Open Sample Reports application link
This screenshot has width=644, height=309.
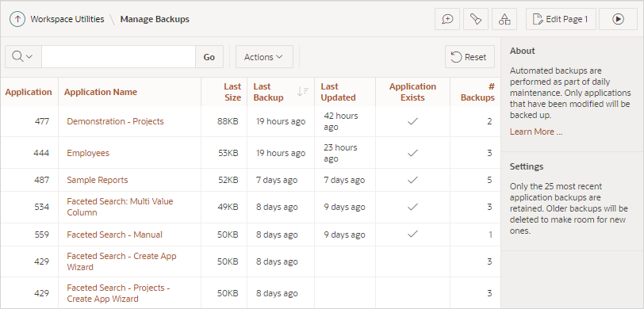(x=98, y=180)
